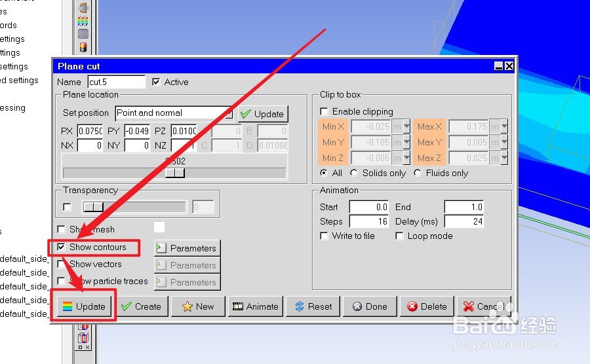
Task: Click the wireframe cube toolbar icon
Action: point(83,338)
